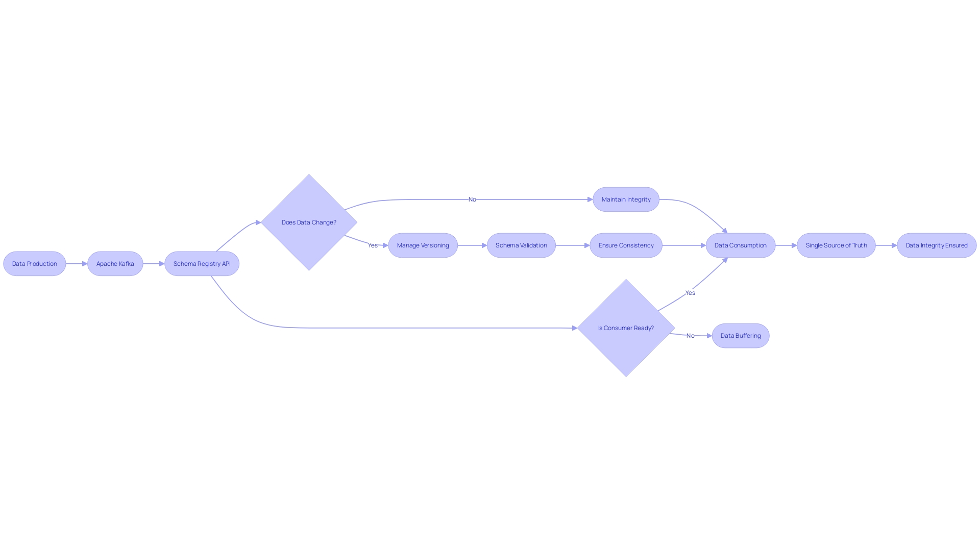Viewport: 980px width, 551px height.
Task: Select the Data Integrity Ensured terminal node
Action: pyautogui.click(x=936, y=244)
